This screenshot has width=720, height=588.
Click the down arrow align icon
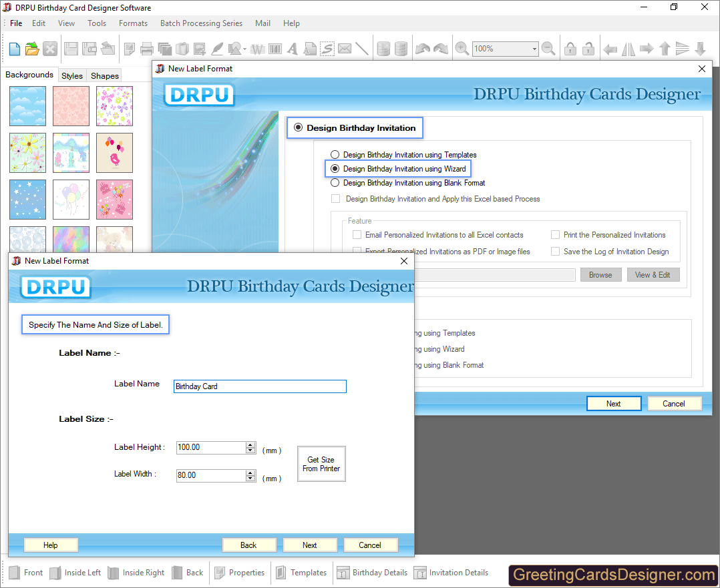coord(700,49)
